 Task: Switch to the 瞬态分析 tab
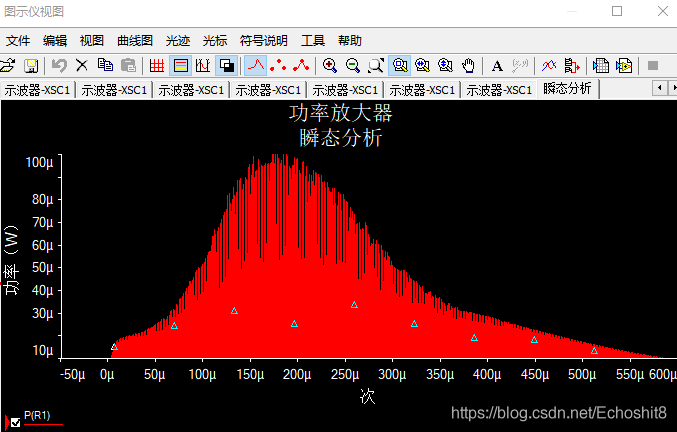[567, 89]
